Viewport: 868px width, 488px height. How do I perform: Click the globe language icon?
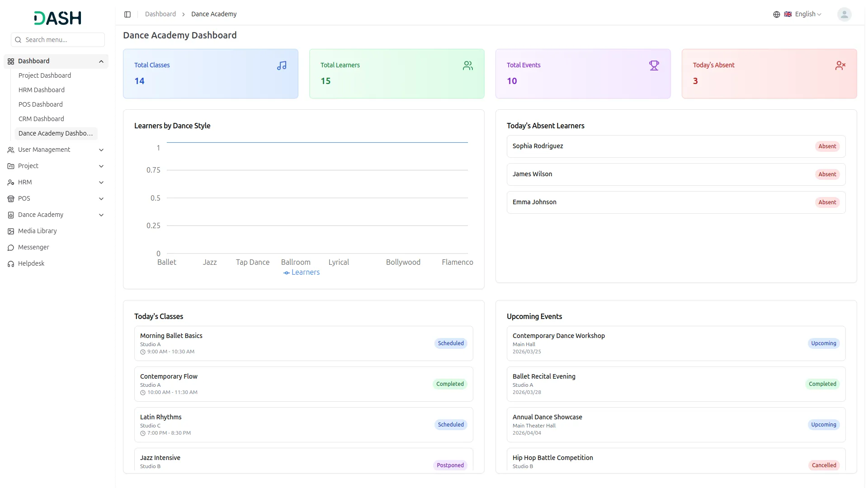(776, 14)
